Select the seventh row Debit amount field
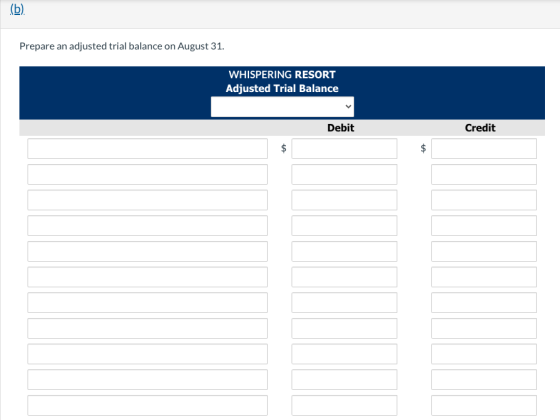Screen dimensions: 560x420 click(344, 303)
